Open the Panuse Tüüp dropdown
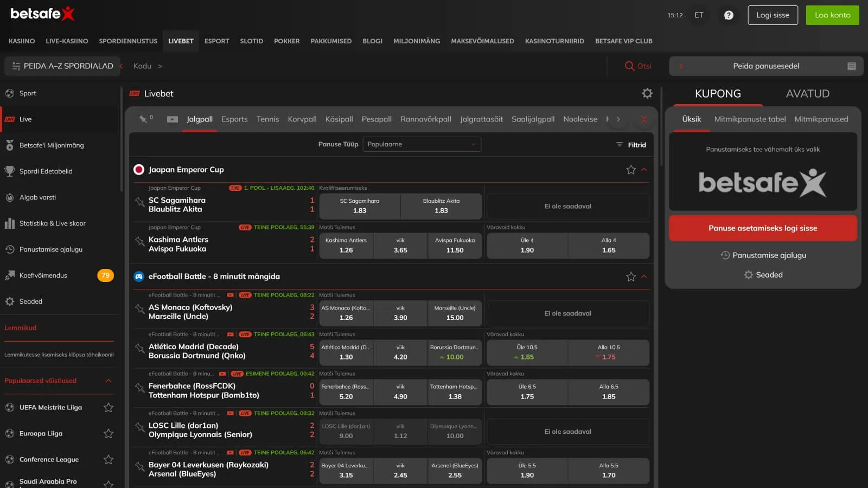Image resolution: width=868 pixels, height=488 pixels. (422, 144)
